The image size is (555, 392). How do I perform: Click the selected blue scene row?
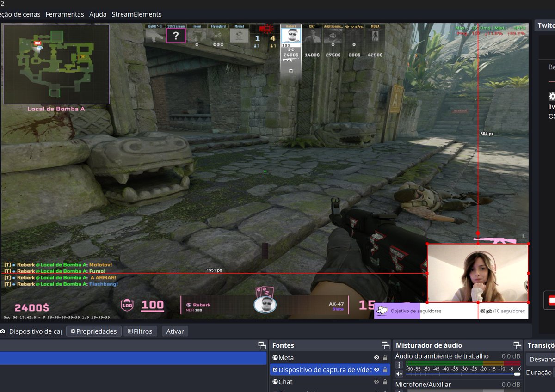click(x=133, y=358)
